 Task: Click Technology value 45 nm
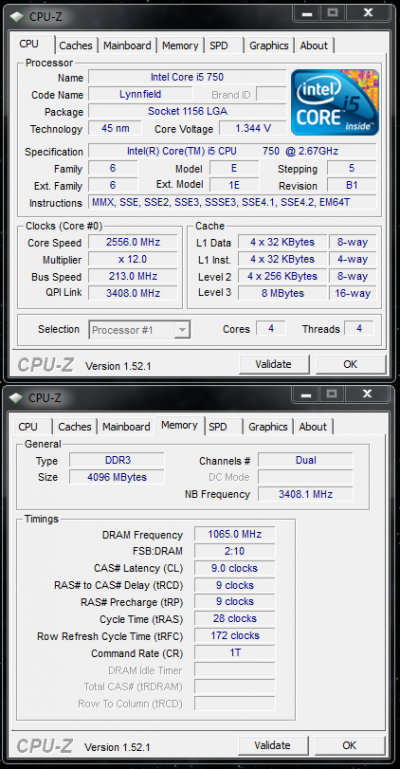[x=115, y=128]
